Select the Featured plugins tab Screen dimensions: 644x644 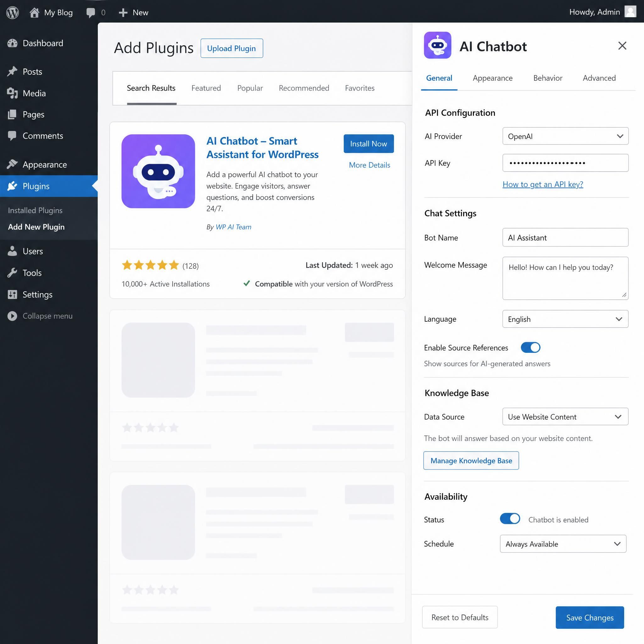point(206,88)
